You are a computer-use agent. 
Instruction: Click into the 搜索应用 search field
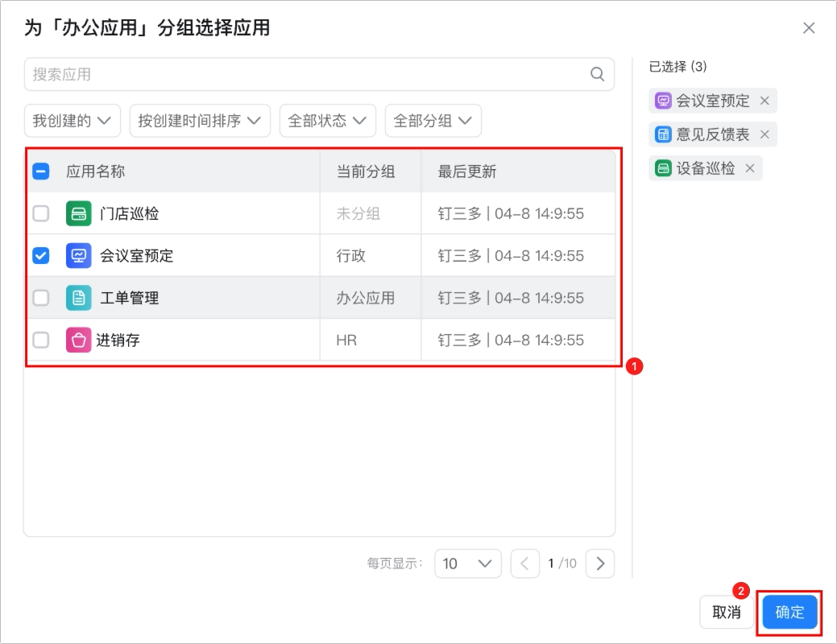coord(319,74)
